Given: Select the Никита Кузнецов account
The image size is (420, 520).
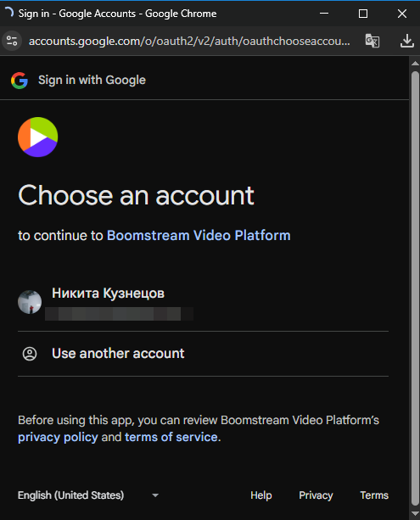Looking at the screenshot, I should point(203,303).
